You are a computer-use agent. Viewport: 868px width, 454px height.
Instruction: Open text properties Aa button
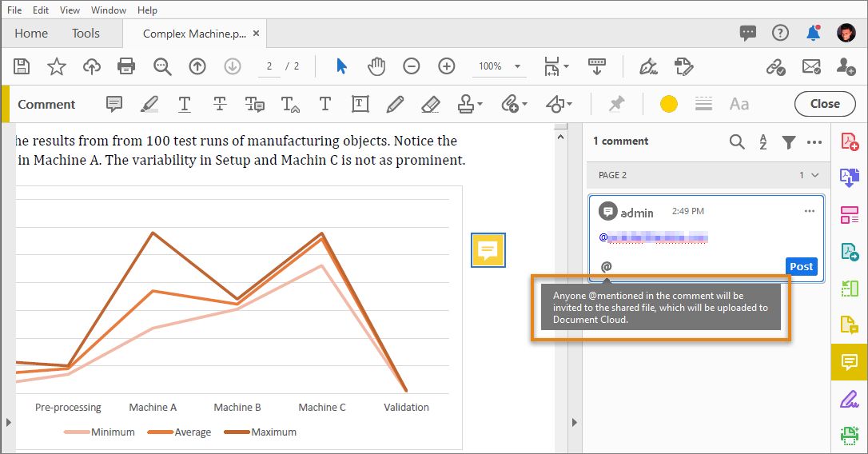(x=739, y=104)
